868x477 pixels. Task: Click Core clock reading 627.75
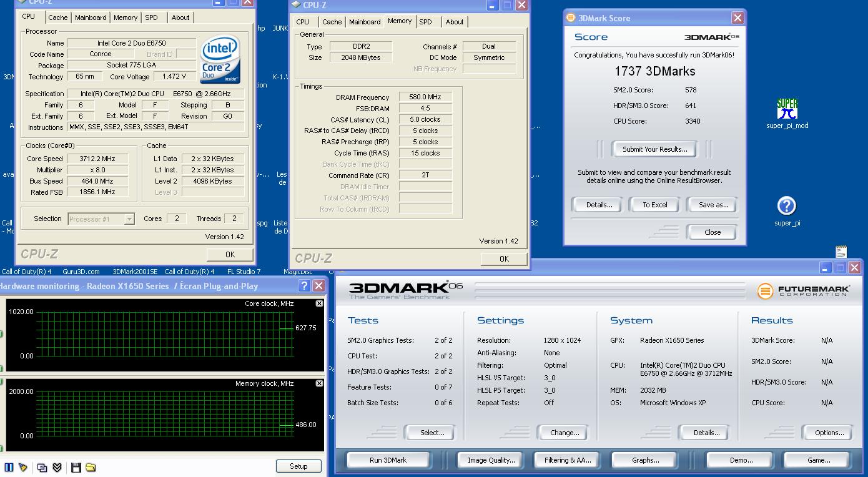(x=305, y=328)
